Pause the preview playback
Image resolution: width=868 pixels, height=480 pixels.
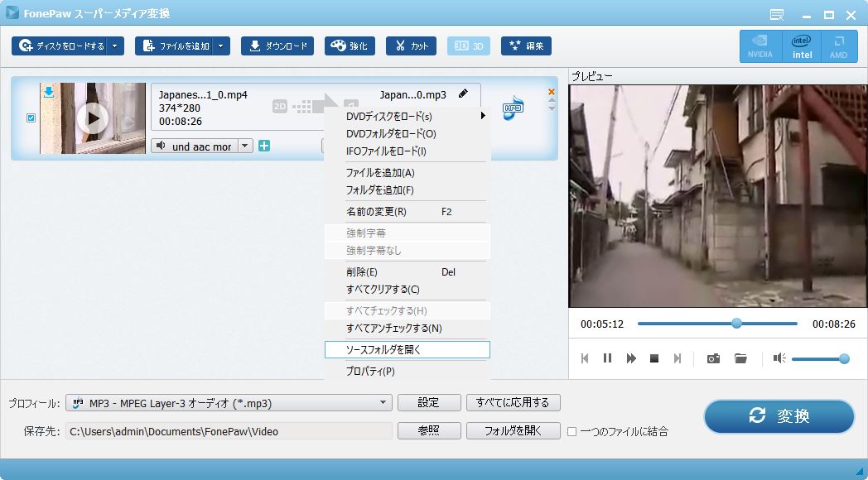607,358
